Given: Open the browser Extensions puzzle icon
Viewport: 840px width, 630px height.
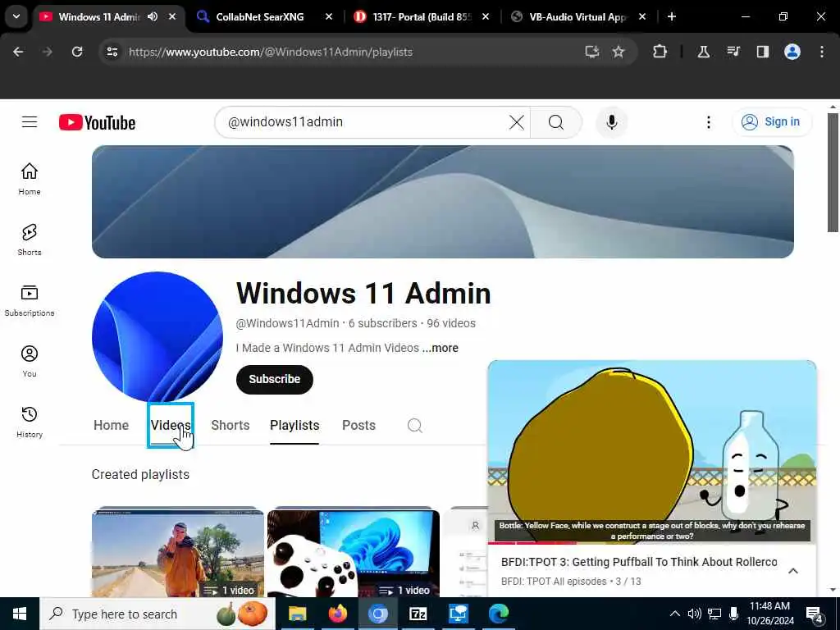Looking at the screenshot, I should (660, 52).
